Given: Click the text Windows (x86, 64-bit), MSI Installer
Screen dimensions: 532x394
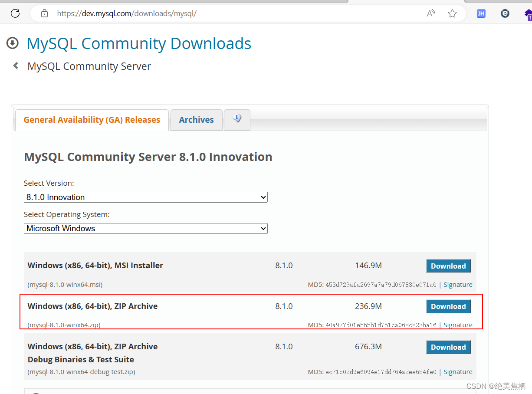Looking at the screenshot, I should click(95, 265).
